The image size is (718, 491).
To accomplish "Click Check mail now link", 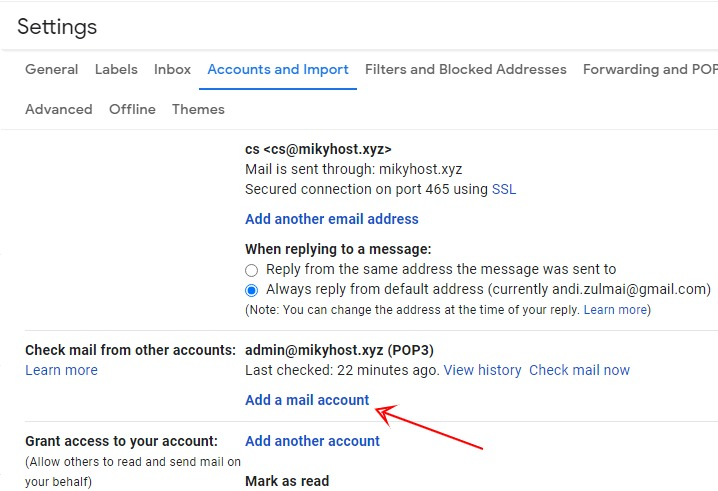I will point(579,370).
